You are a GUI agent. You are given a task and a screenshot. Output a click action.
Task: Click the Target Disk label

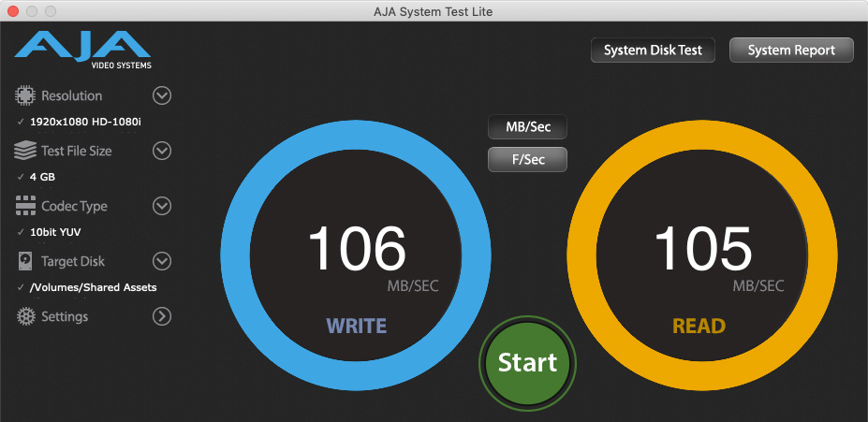[x=73, y=262]
